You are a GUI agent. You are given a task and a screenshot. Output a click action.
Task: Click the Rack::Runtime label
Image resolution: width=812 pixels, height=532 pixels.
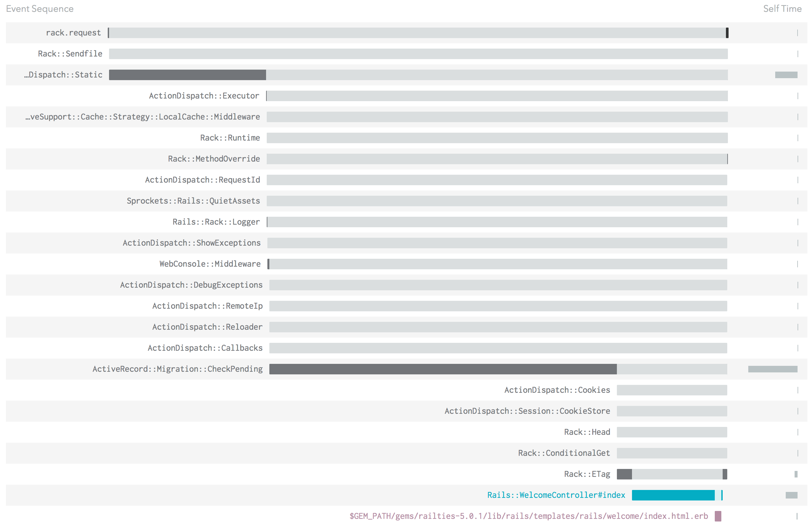coord(230,138)
